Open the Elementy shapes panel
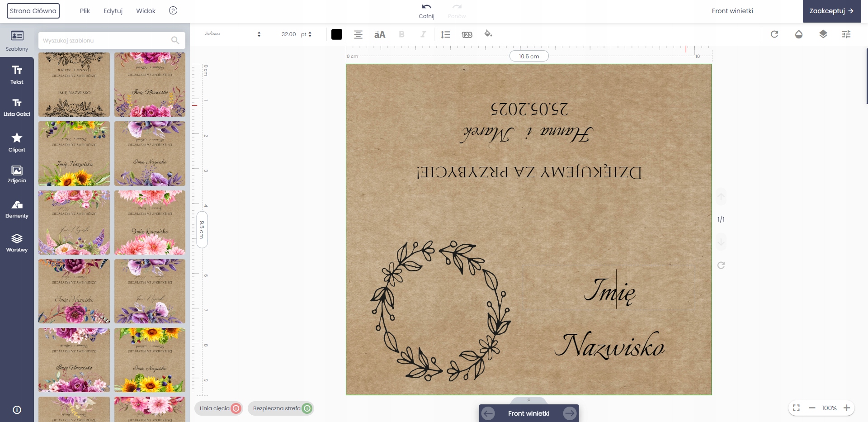Screen dimensions: 868x422 (17, 209)
